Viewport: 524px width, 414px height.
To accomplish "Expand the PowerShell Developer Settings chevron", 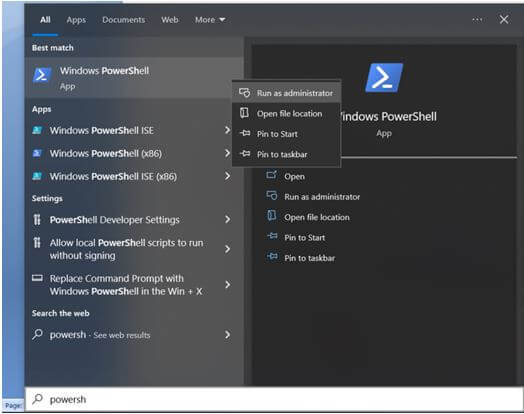I will click(x=228, y=220).
